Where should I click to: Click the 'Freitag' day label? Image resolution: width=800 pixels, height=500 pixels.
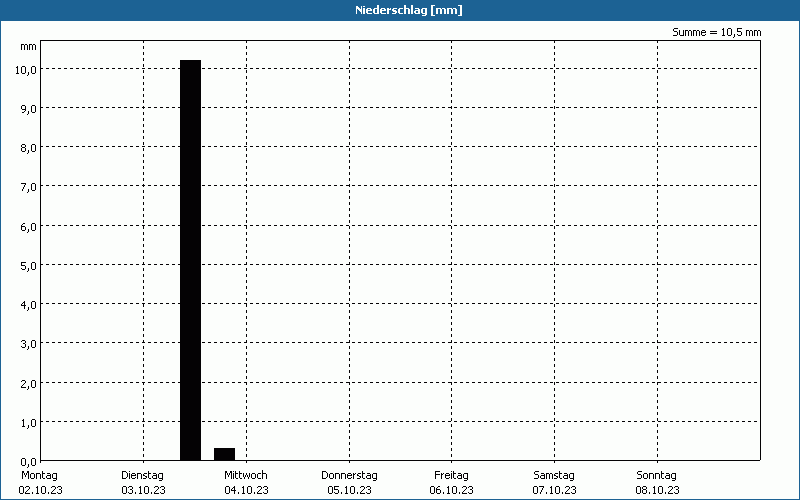pos(451,476)
